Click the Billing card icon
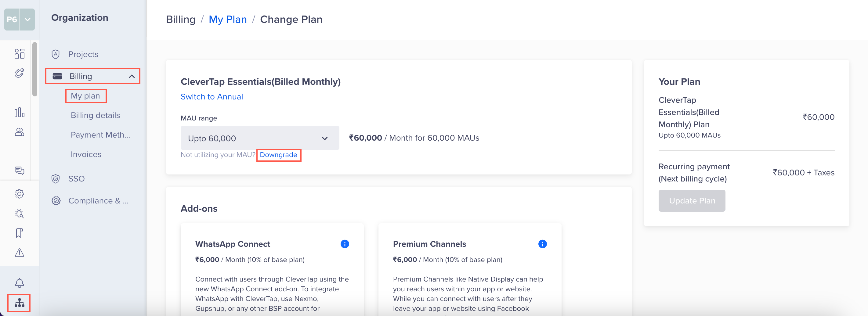This screenshot has width=868, height=316. click(57, 76)
